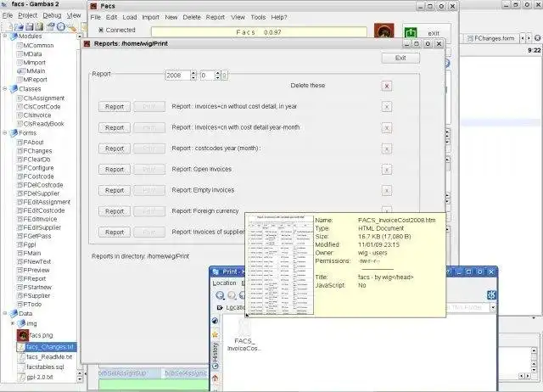Click the home icon in Konqueror sidebar

(215, 378)
